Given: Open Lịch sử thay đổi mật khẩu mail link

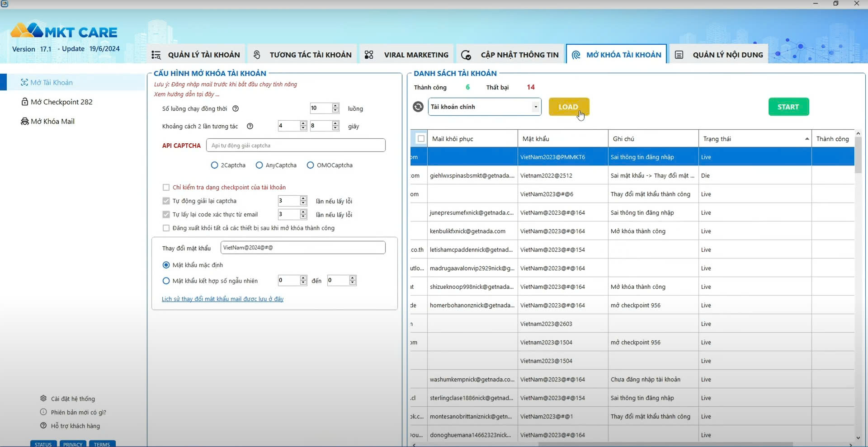Looking at the screenshot, I should point(222,299).
